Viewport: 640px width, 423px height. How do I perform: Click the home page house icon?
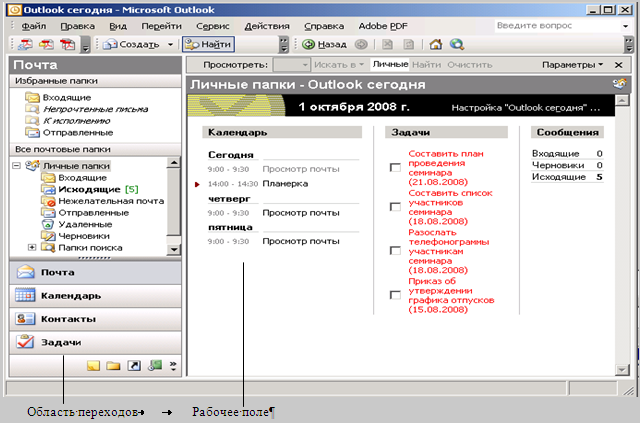click(436, 44)
